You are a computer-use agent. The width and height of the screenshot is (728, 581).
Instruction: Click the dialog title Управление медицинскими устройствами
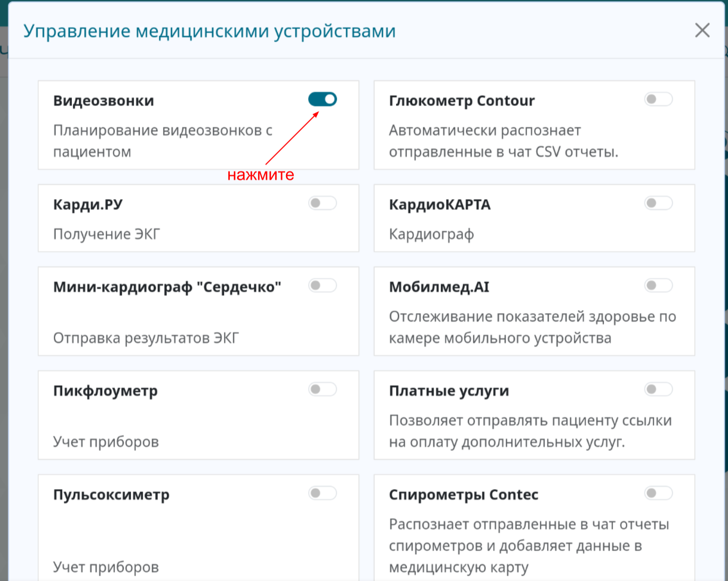click(x=210, y=31)
